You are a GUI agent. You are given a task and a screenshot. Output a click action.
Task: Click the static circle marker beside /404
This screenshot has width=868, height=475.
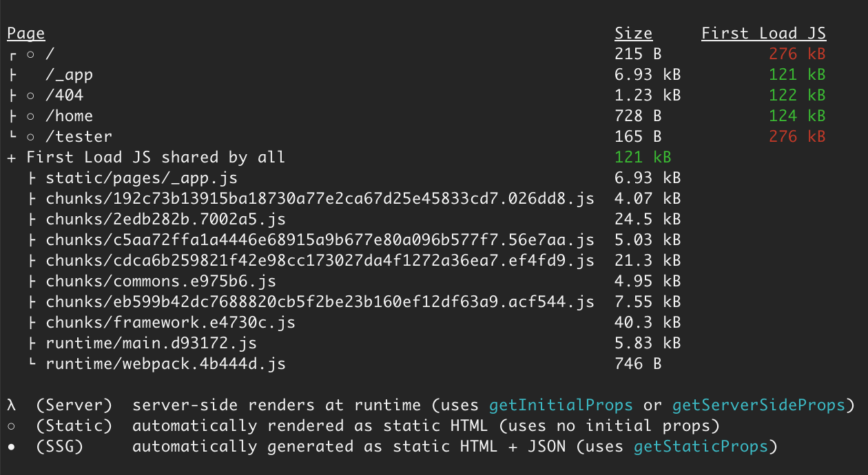[x=31, y=96]
